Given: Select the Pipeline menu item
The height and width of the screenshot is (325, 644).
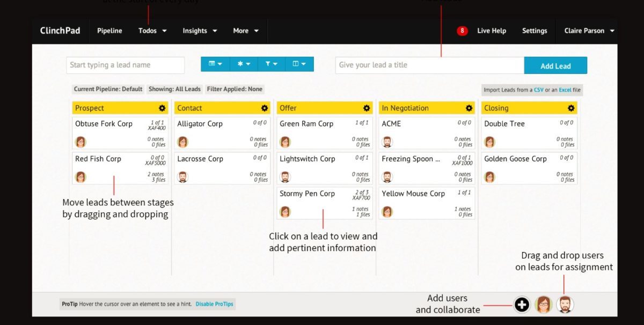Looking at the screenshot, I should click(109, 31).
